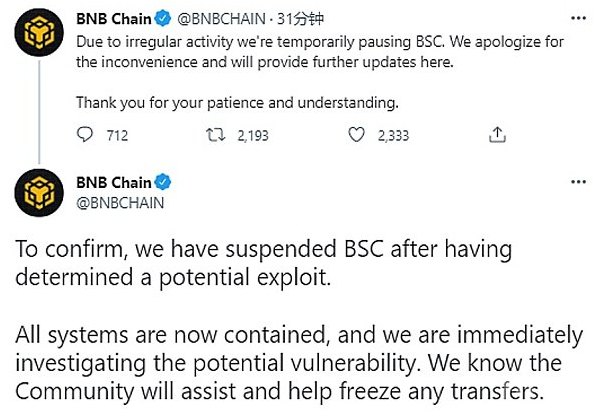Click the BNB Chain name on the top tweet
This screenshot has height=413, width=613.
pos(114,17)
